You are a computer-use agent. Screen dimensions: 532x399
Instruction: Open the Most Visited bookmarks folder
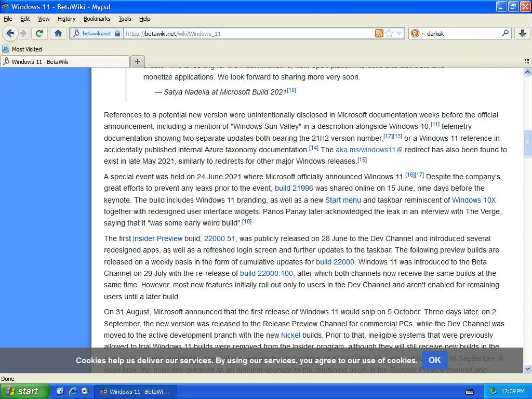pos(22,49)
